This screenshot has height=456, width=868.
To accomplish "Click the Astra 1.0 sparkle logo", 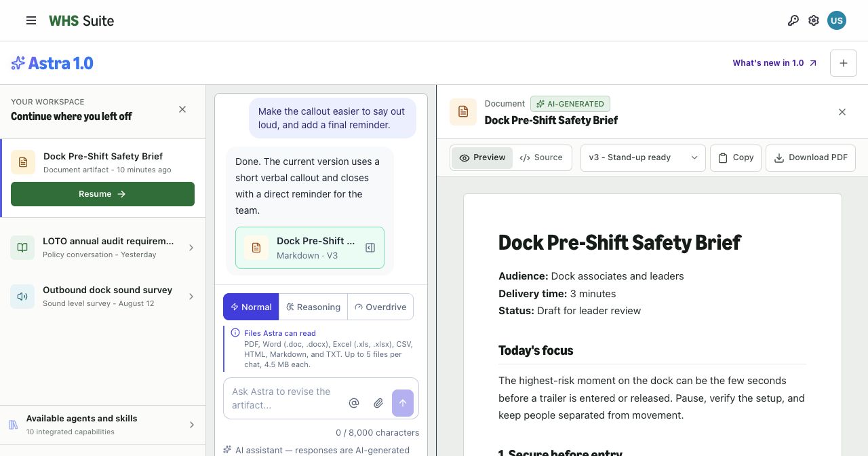I will pyautogui.click(x=52, y=63).
